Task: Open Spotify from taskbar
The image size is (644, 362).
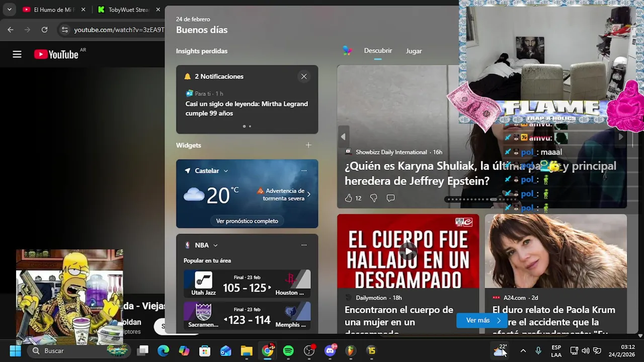Action: coord(288,350)
